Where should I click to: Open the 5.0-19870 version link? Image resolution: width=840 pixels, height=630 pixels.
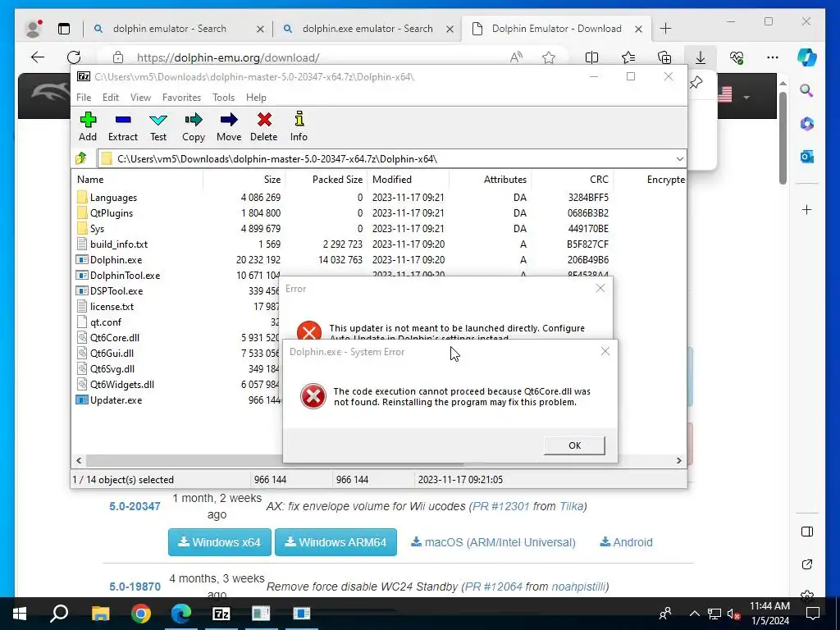point(135,587)
